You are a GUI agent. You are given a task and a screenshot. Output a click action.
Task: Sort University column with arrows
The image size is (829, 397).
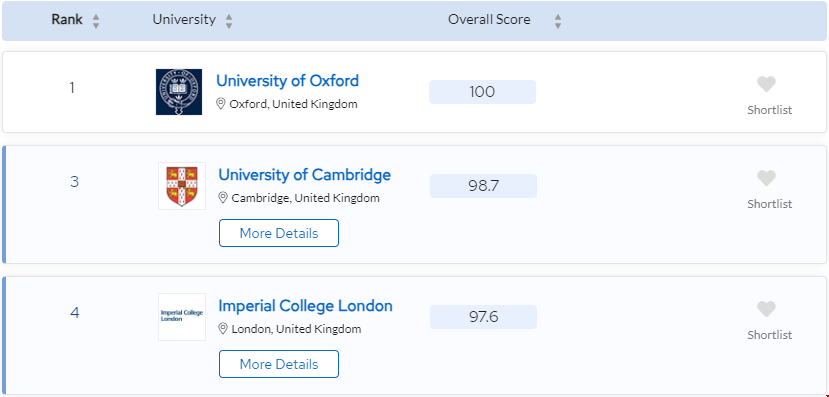(x=229, y=21)
